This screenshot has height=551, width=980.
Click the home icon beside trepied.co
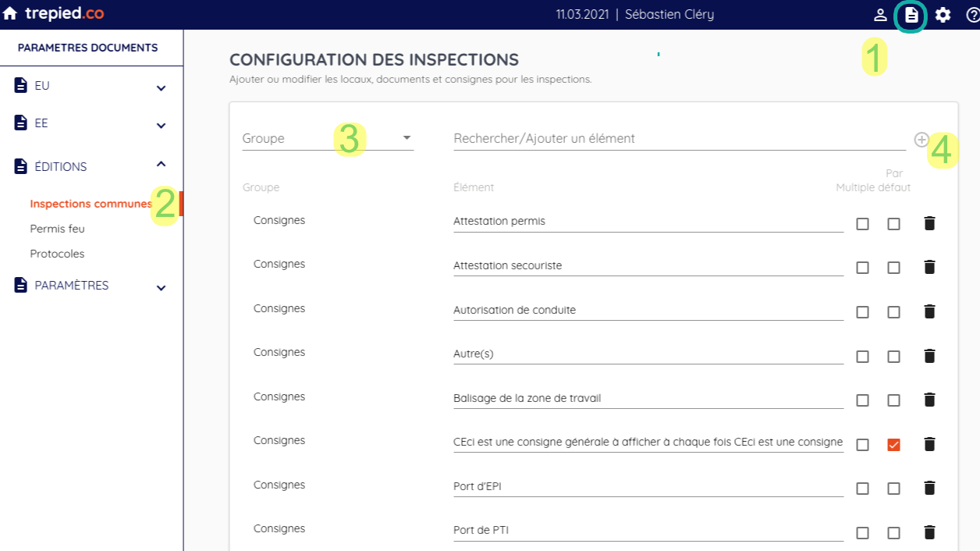tap(10, 14)
